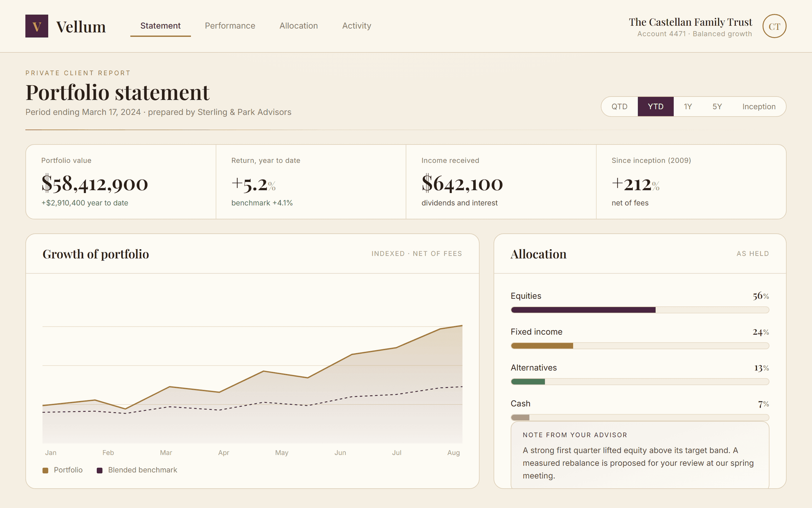Click the +212% since inception figure
This screenshot has height=508, width=812.
[x=635, y=185]
